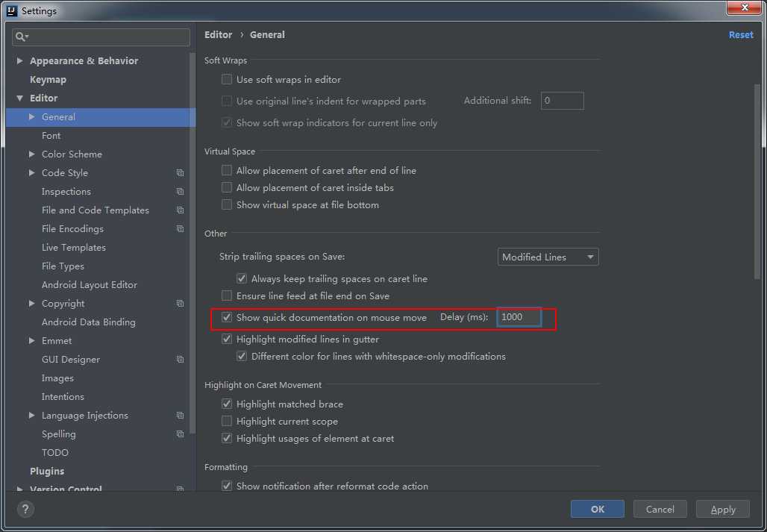Toggle Allow placement of caret inside tabs
767x532 pixels.
coord(227,188)
